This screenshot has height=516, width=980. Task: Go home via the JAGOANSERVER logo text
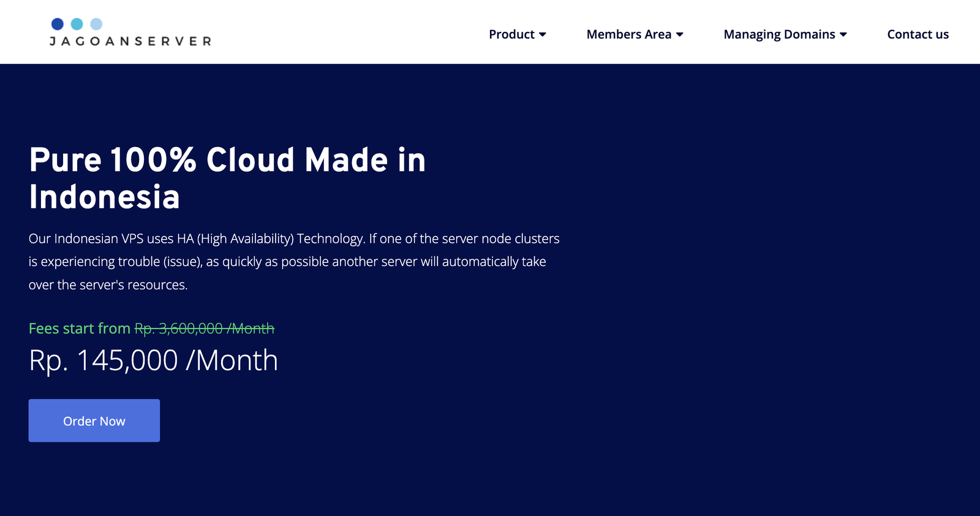(x=130, y=41)
